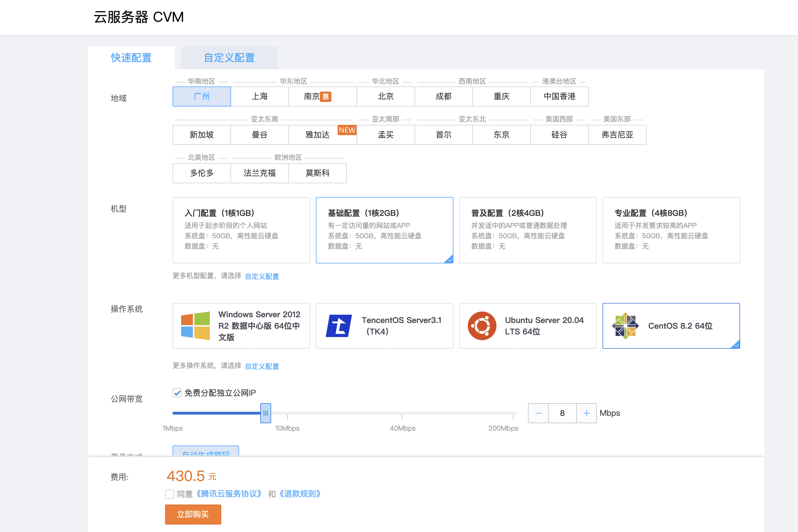Screen dimensions: 798x532
Task: Click the bandwidth slider handle
Action: pos(265,413)
